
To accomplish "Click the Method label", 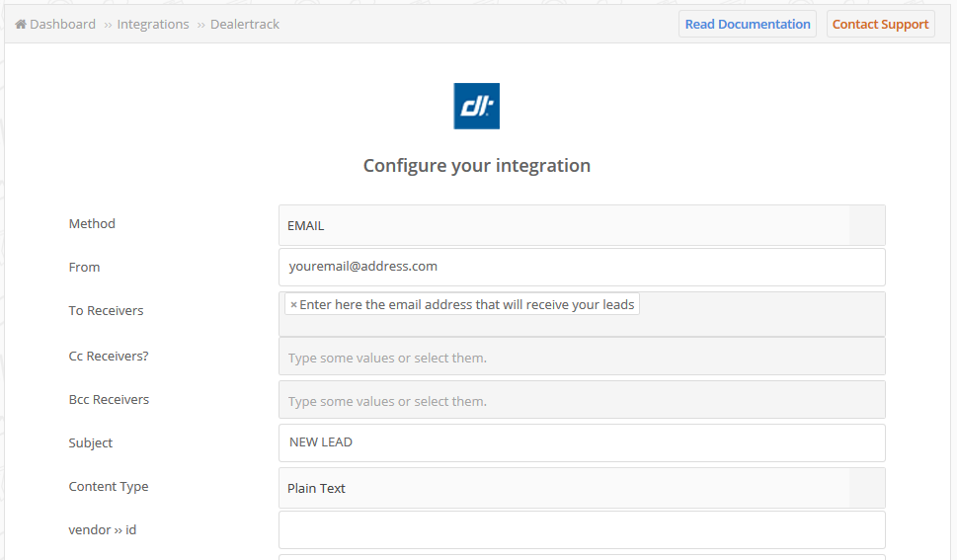I will (x=92, y=223).
